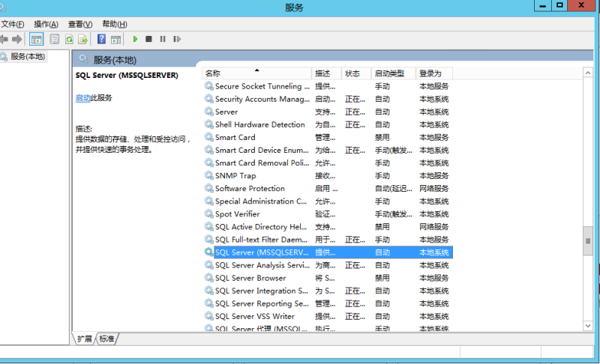Viewport: 600px width, 364px height.
Task: Click gear icon of SQL Server Analysis Services
Action: click(208, 265)
